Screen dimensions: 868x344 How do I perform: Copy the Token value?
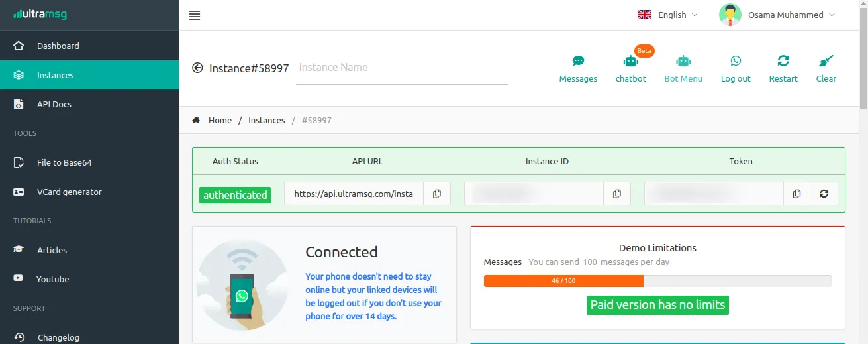pyautogui.click(x=797, y=194)
